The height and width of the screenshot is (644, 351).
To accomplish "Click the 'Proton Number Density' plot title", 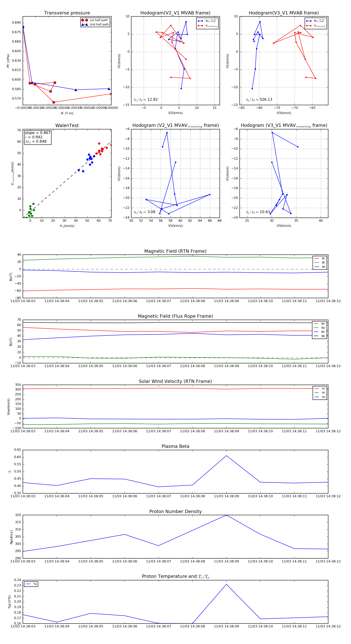I will click(x=175, y=511).
